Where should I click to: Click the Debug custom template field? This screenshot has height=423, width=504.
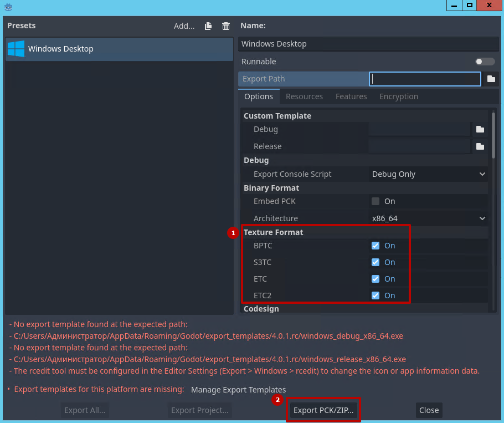(x=419, y=129)
